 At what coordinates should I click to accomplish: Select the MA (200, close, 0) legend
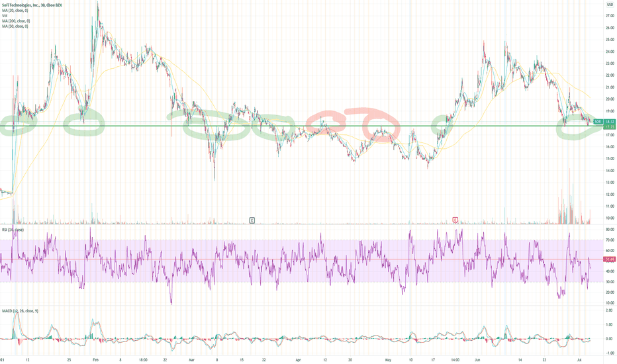(x=16, y=21)
